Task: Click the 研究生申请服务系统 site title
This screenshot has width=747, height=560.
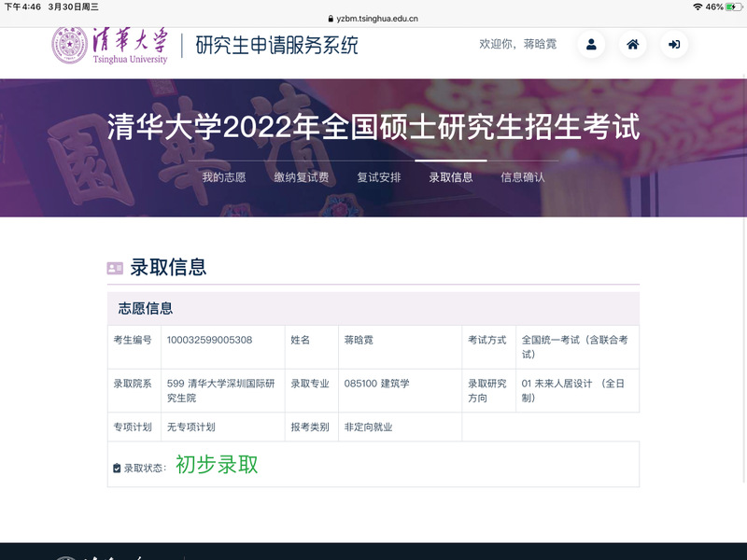Action: [x=276, y=45]
